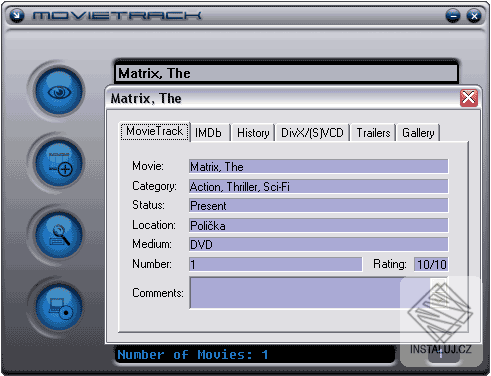Click the Location field showing Polička

point(318,225)
